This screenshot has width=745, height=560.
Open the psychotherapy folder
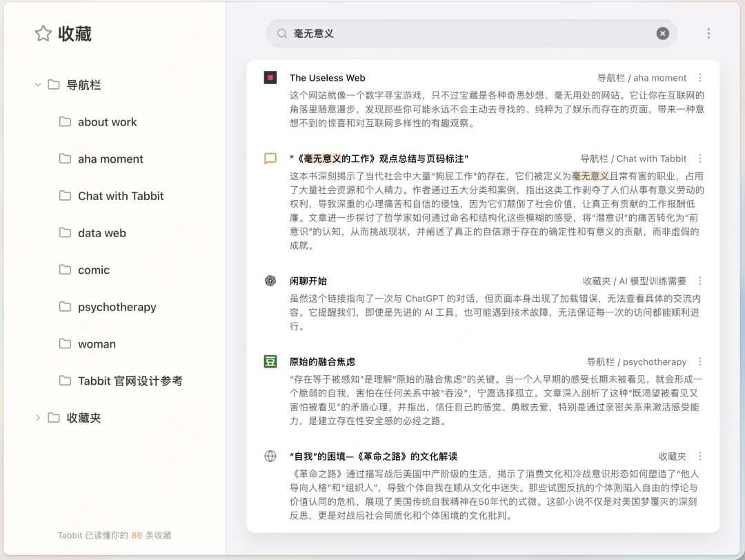pyautogui.click(x=117, y=308)
